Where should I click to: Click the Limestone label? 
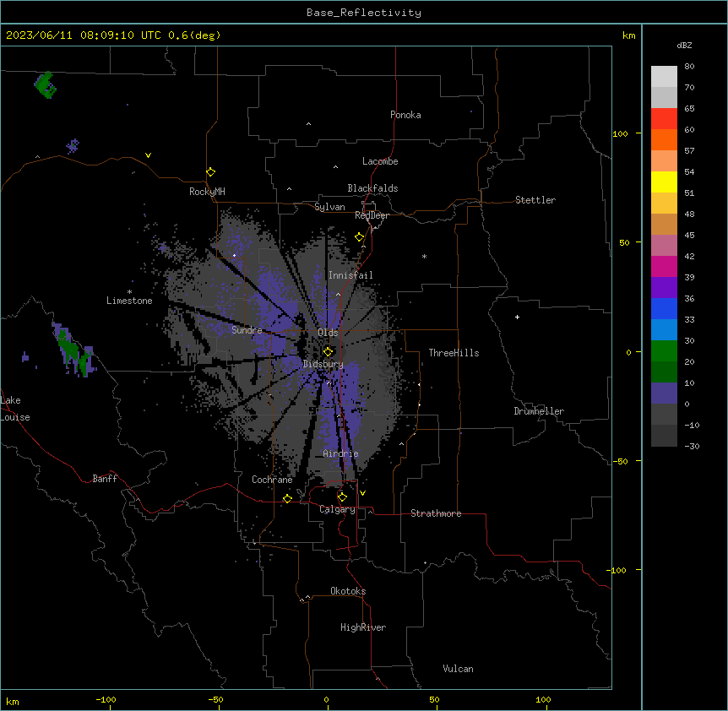point(129,301)
